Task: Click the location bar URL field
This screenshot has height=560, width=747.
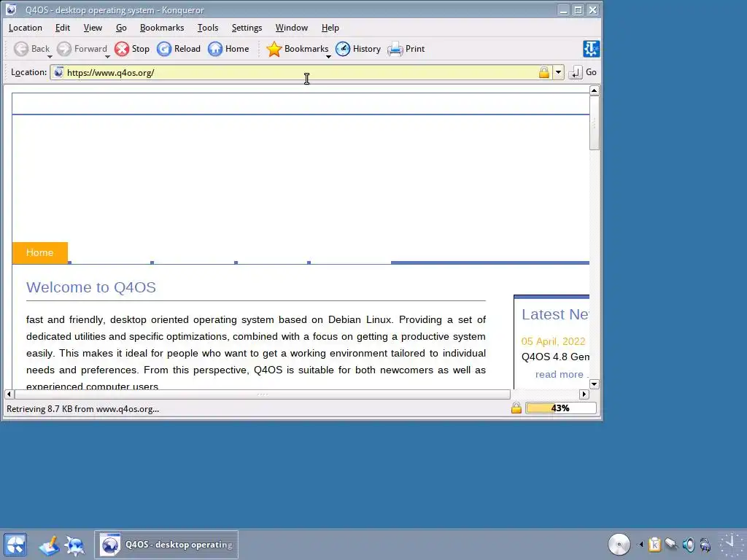Action: tap(301, 72)
